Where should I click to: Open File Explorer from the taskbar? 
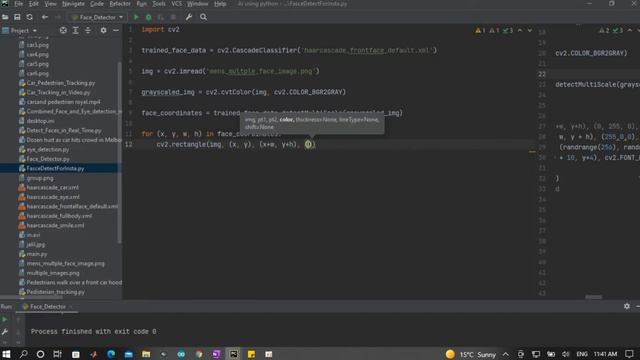pos(146,354)
